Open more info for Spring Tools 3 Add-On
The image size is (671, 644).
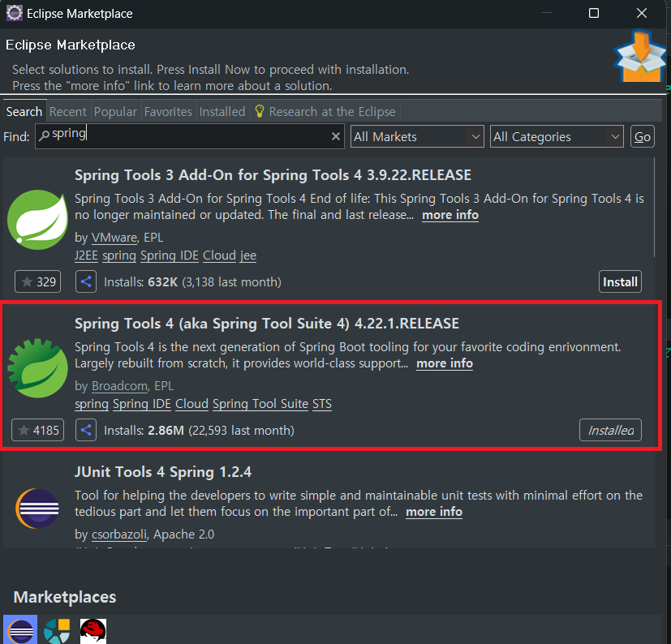450,215
